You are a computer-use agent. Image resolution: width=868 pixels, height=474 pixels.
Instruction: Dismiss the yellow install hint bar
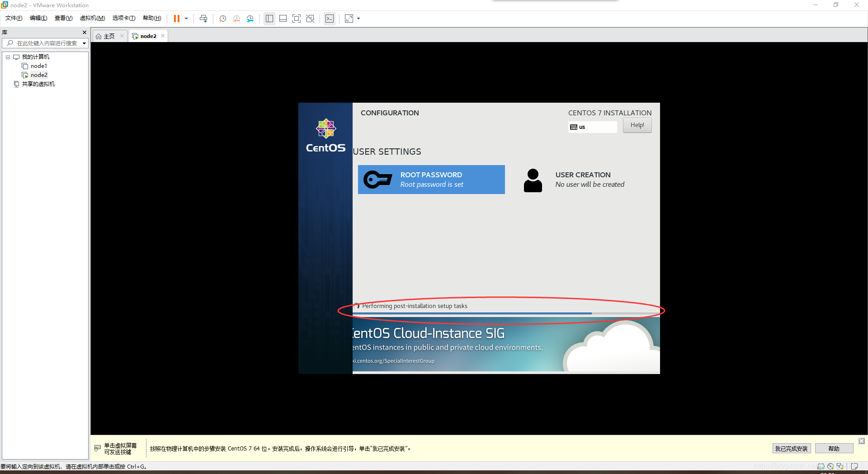tap(862, 441)
